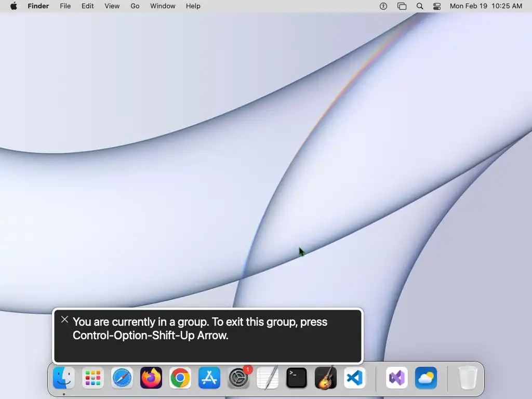Open Visual Studio Code in Dock

tap(355, 378)
